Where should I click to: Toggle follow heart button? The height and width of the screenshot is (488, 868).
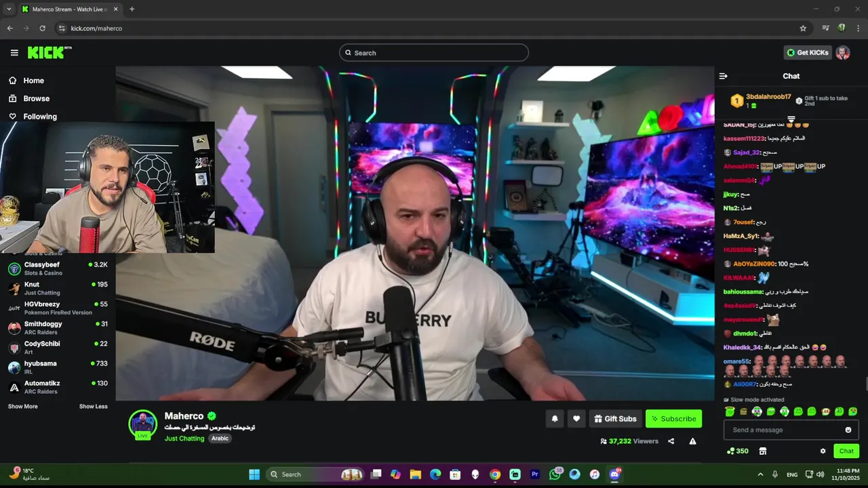pyautogui.click(x=576, y=419)
